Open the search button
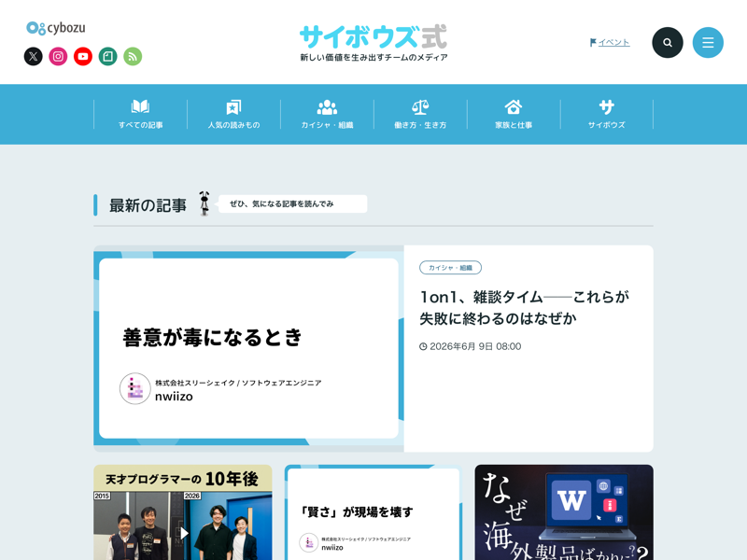 (668, 42)
